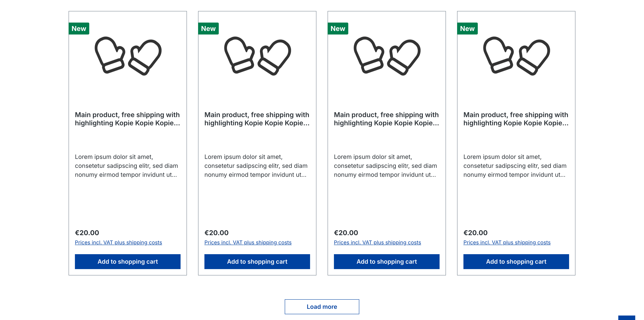Click the mittens image in fourth product card

pos(516,56)
